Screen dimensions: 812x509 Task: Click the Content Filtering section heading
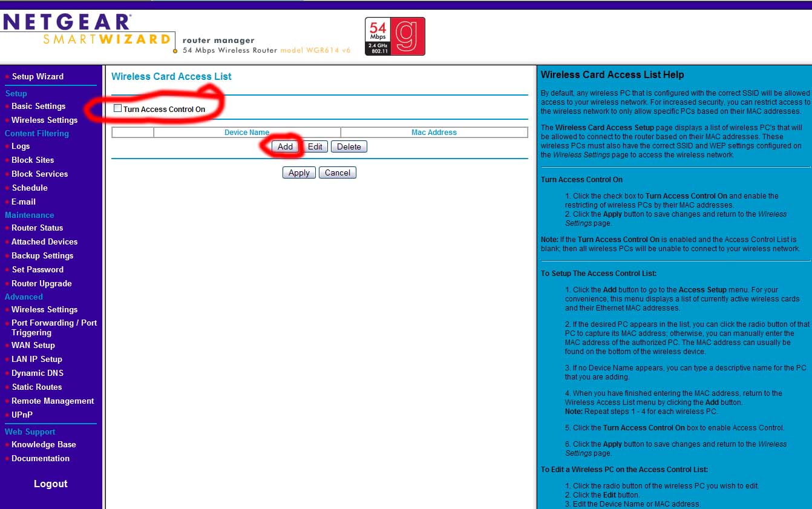[x=37, y=133]
